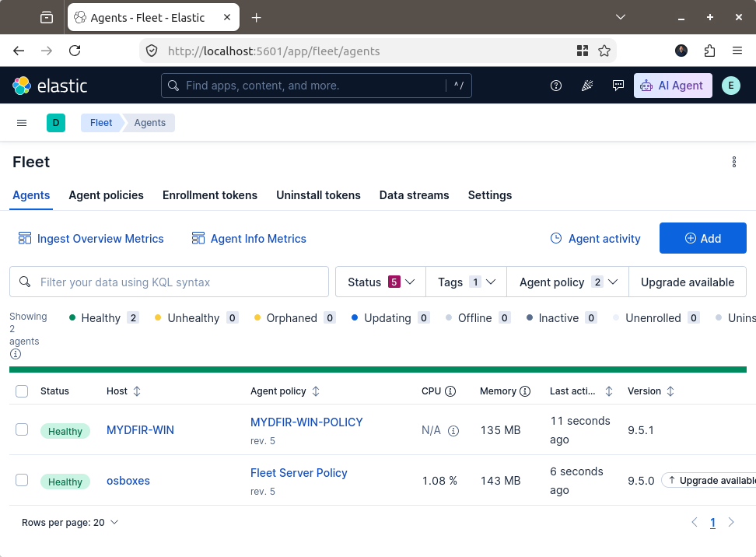The image size is (756, 557).
Task: Go back in browser history
Action: point(19,51)
